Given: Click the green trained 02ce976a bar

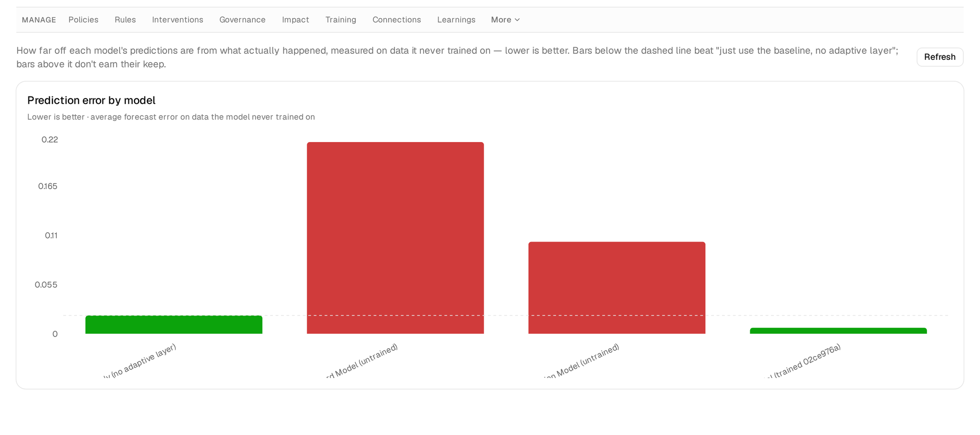Looking at the screenshot, I should [x=838, y=331].
